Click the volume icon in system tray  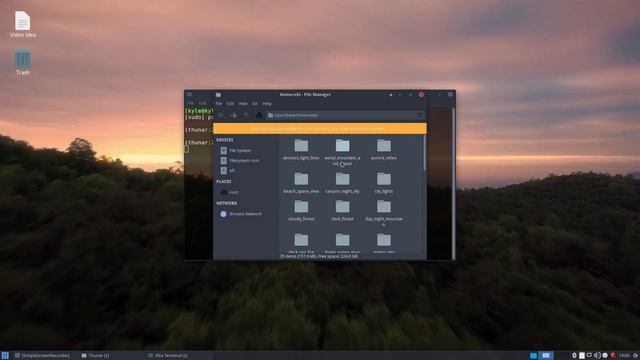tap(597, 356)
